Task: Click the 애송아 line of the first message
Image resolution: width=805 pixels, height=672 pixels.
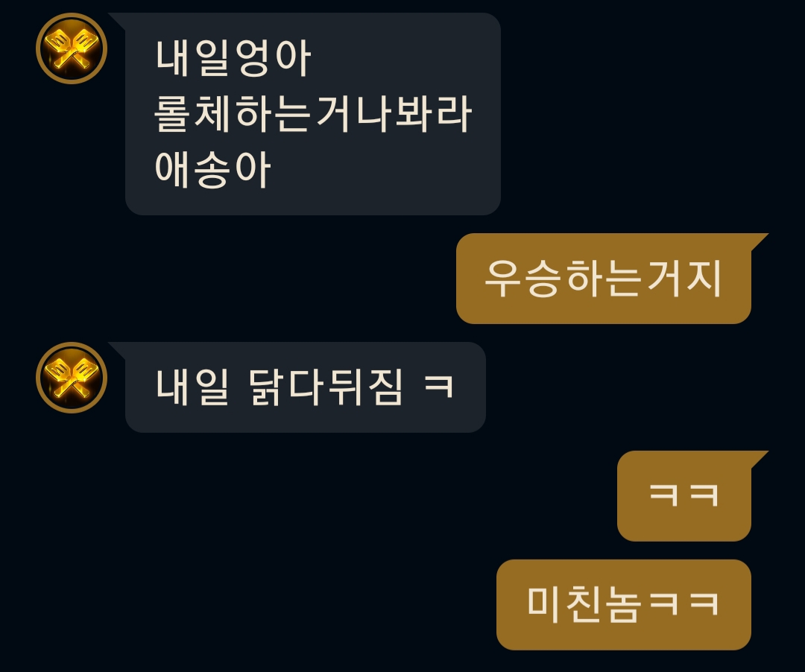Action: tap(212, 170)
